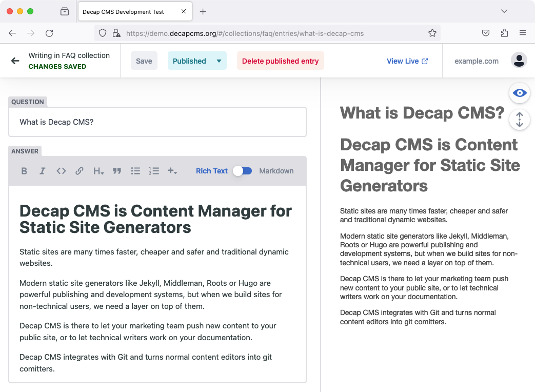The width and height of the screenshot is (535, 392).
Task: Insert inline code with code icon
Action: (x=61, y=171)
